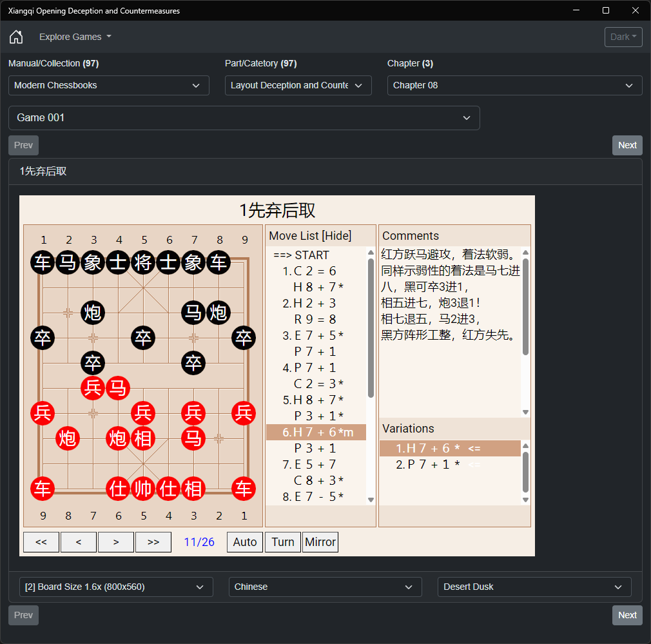Click the black center pawn 卒 on file 5
Viewport: 651px width, 644px height.
[x=143, y=338]
